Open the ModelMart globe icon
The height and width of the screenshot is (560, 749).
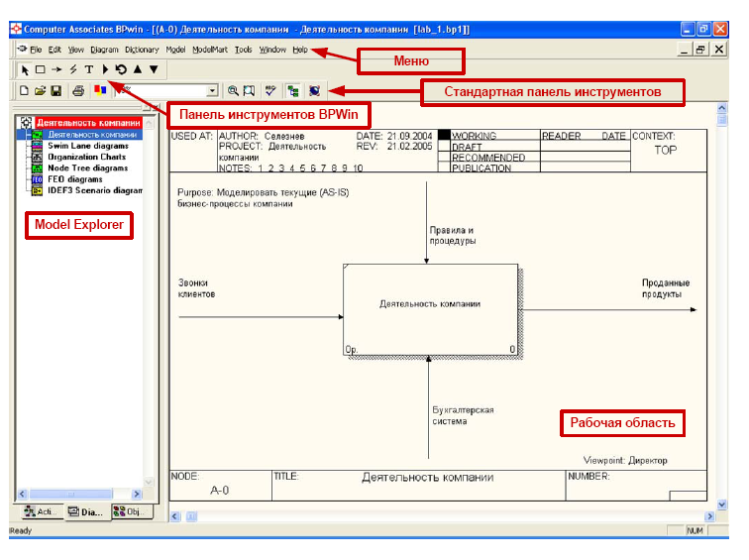[314, 91]
